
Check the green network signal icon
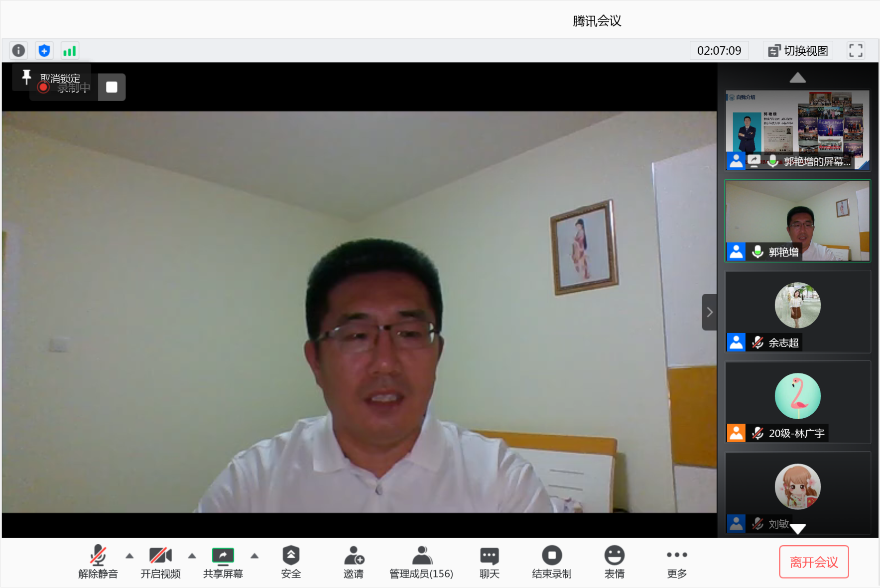70,50
